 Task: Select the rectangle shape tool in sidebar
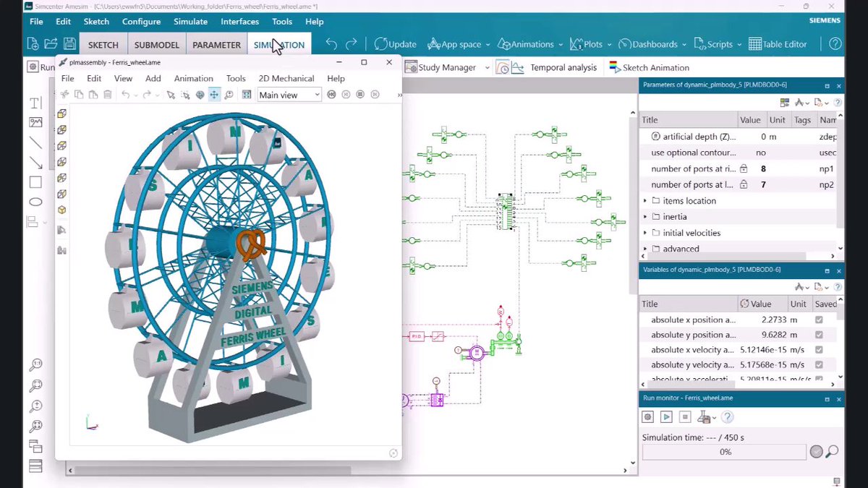[35, 182]
